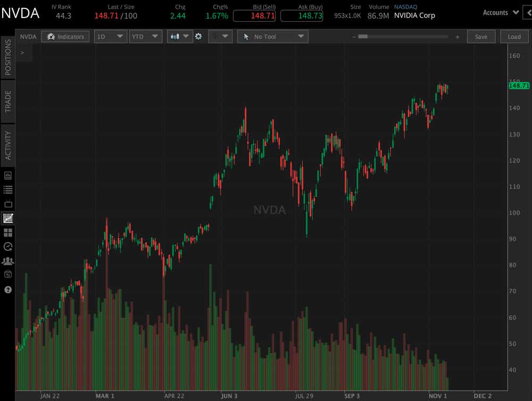Open the watchlist icon in the sidebar
Image resolution: width=532 pixels, height=401 pixels.
point(8,190)
